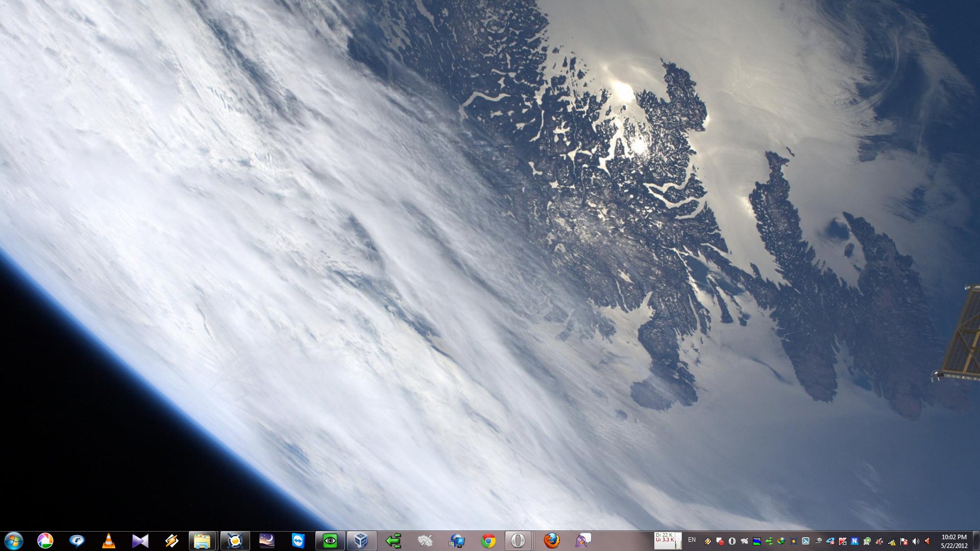Image resolution: width=980 pixels, height=551 pixels.
Task: Open network signal icon with warning
Action: tap(891, 542)
